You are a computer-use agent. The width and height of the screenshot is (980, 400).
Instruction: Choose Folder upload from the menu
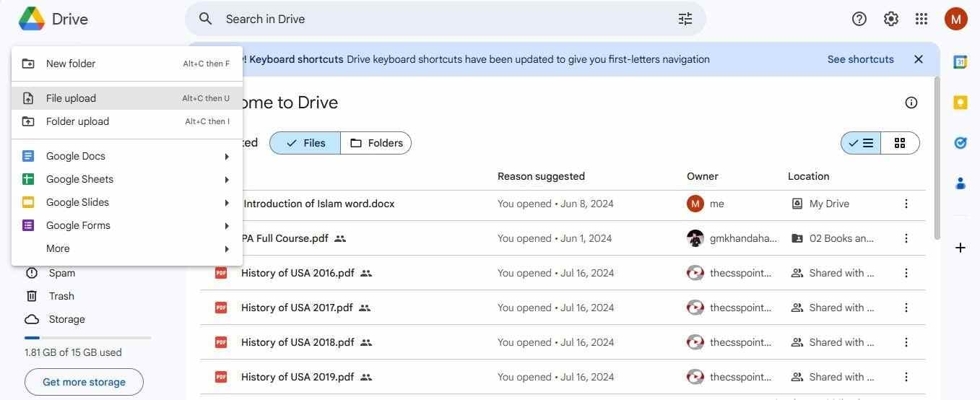coord(127,121)
